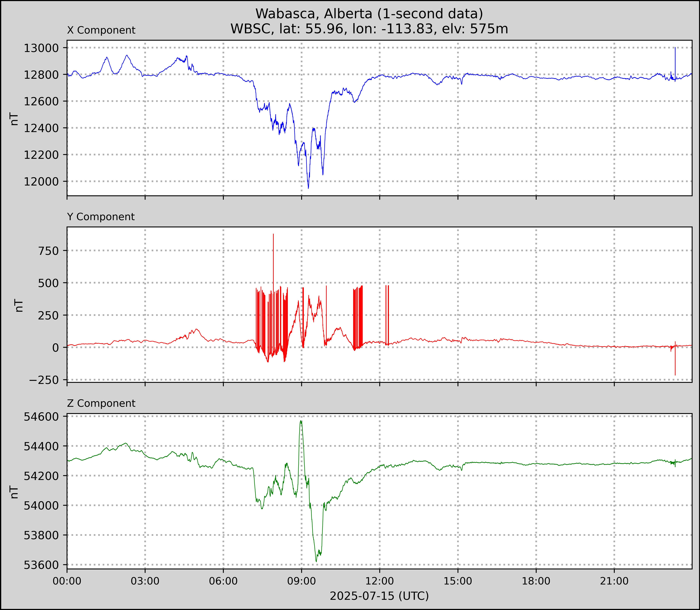Click the '09:00' time axis label
This screenshot has width=700, height=610.
pos(301,581)
